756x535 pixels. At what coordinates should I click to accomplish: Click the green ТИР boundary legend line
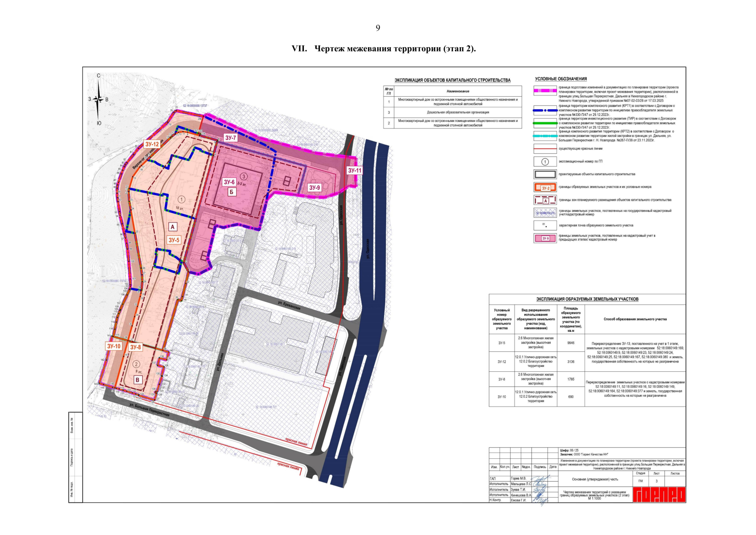pyautogui.click(x=545, y=123)
